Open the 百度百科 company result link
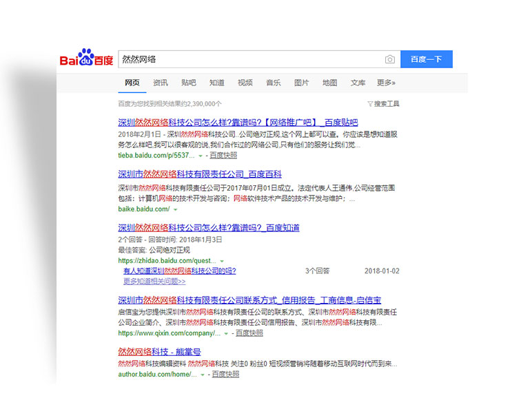This screenshot has height=420, width=532. [199, 174]
